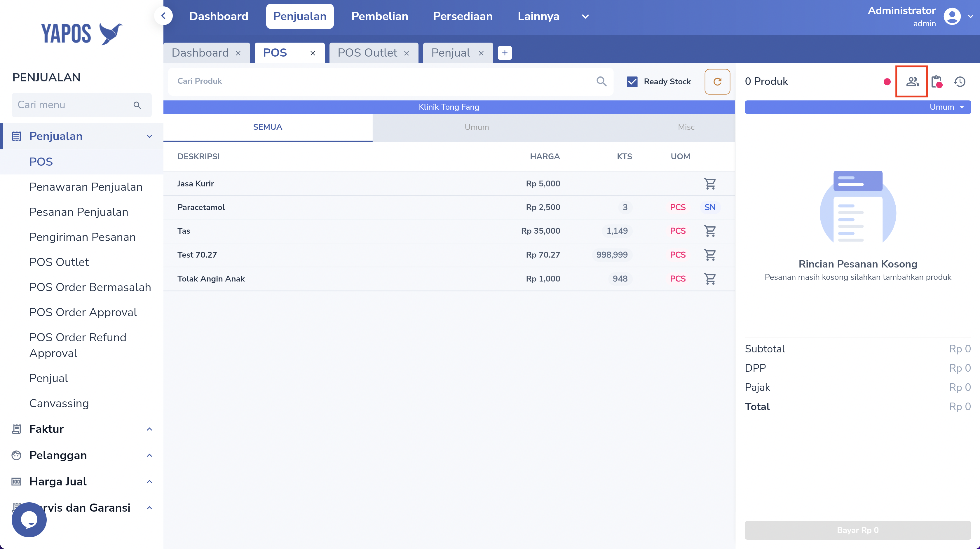
Task: Open the clipboard pending orders icon
Action: tap(936, 81)
